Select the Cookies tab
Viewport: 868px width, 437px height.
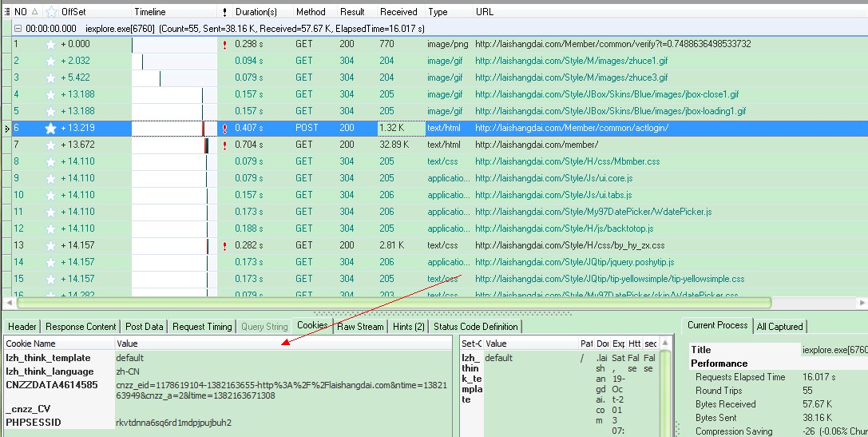pos(312,325)
